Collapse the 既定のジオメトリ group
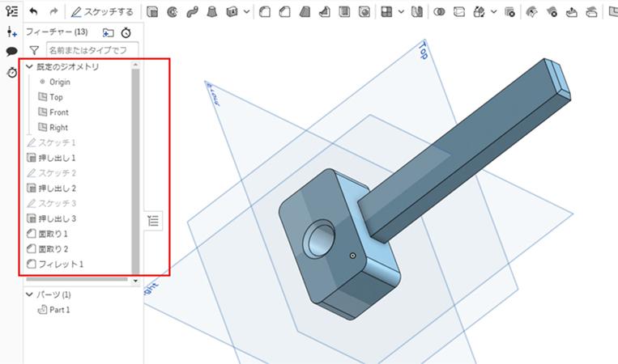The width and height of the screenshot is (618, 364). pos(30,67)
